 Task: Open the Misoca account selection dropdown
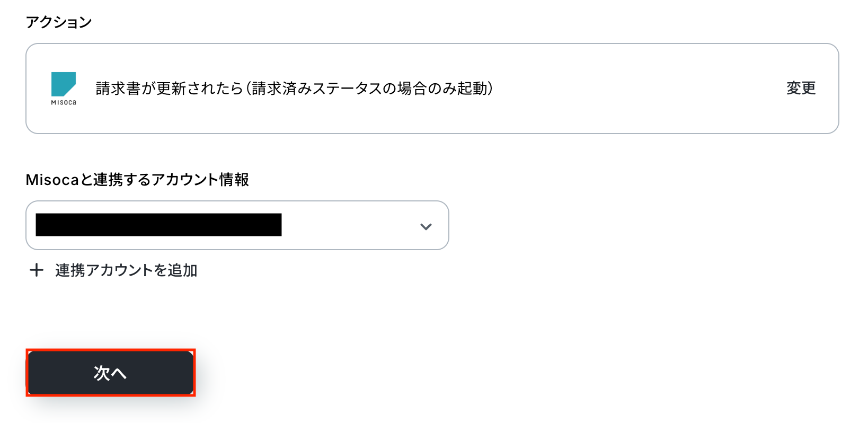[x=237, y=225]
